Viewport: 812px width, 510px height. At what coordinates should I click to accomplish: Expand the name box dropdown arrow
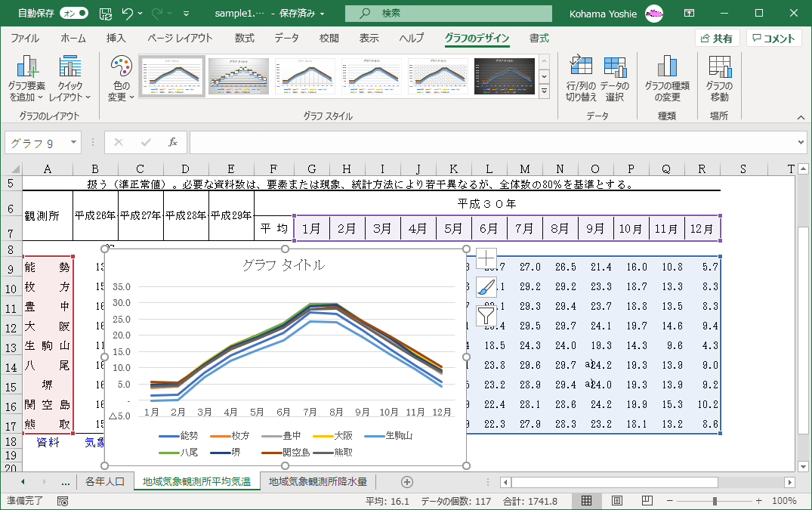74,142
